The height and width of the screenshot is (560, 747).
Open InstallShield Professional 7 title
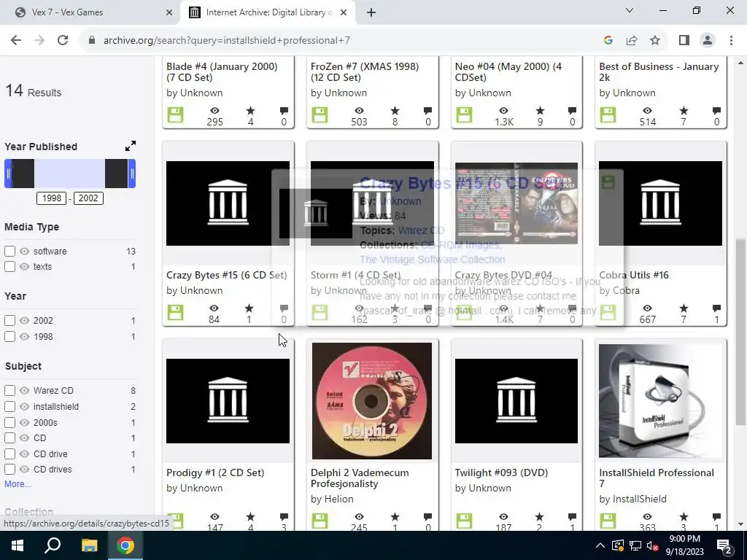click(x=657, y=478)
